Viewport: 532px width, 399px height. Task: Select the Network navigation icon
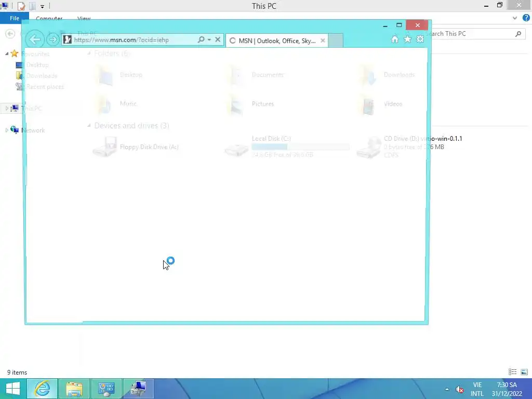click(15, 129)
